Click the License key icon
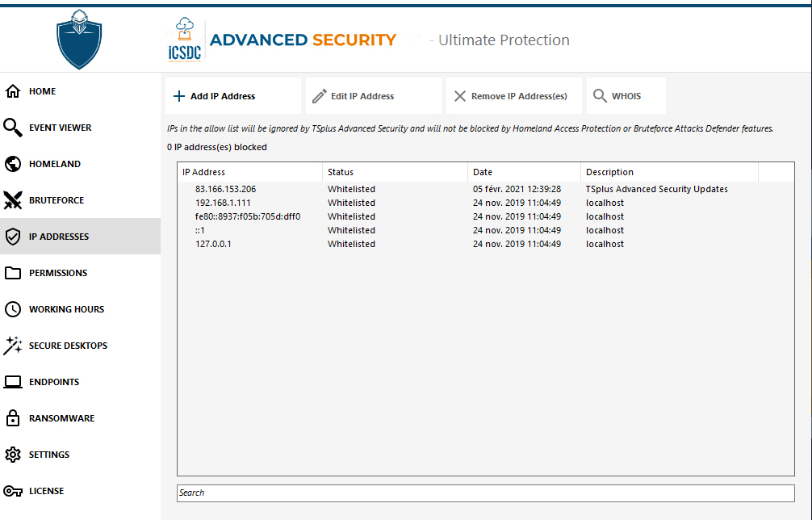Screen dimensions: 812x520 click(x=13, y=491)
